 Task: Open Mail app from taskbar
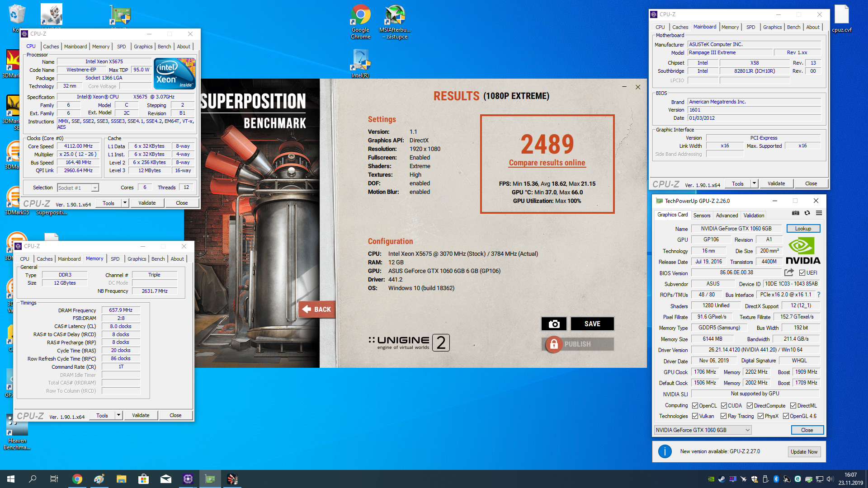(166, 479)
